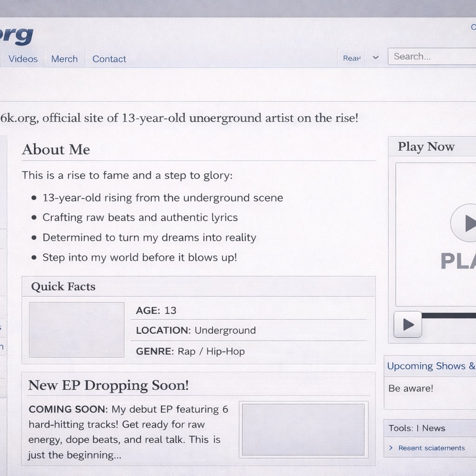Click the New EP Dropping Soon heading
Screen dimensions: 476x476
[108, 386]
